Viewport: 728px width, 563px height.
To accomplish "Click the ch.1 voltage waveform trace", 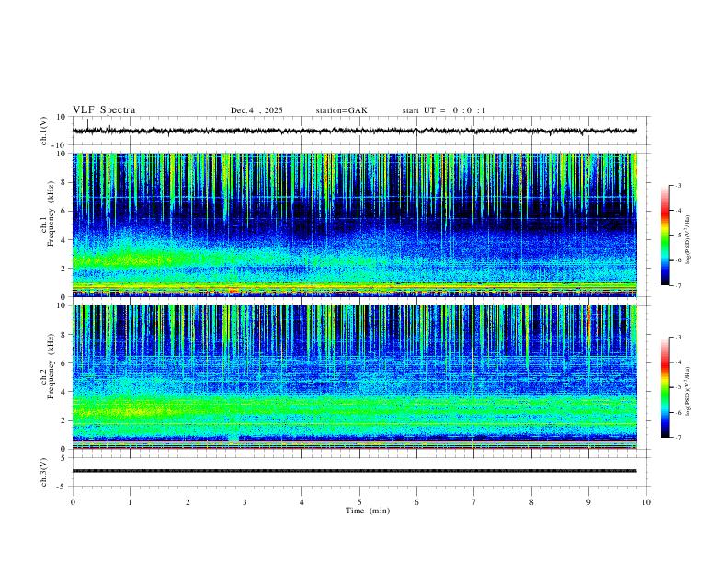I will (x=354, y=131).
